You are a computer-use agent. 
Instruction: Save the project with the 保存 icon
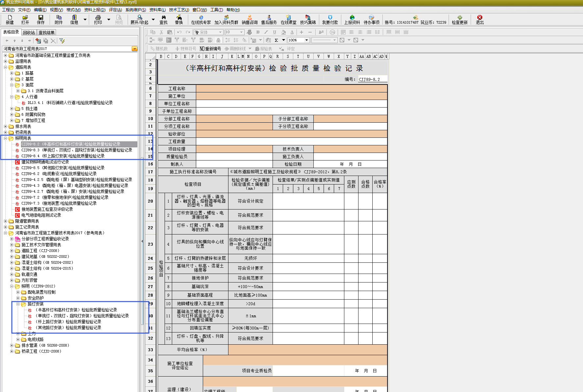[41, 19]
